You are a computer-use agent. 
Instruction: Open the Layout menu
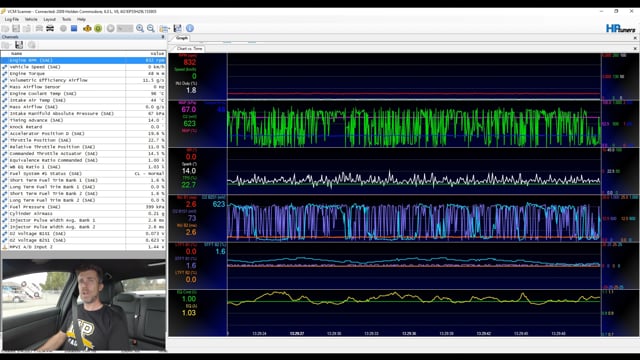(49, 19)
